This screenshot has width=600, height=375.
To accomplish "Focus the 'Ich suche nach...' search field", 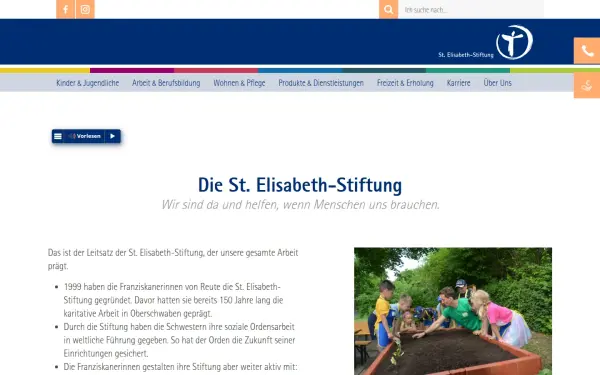I will tap(471, 9).
